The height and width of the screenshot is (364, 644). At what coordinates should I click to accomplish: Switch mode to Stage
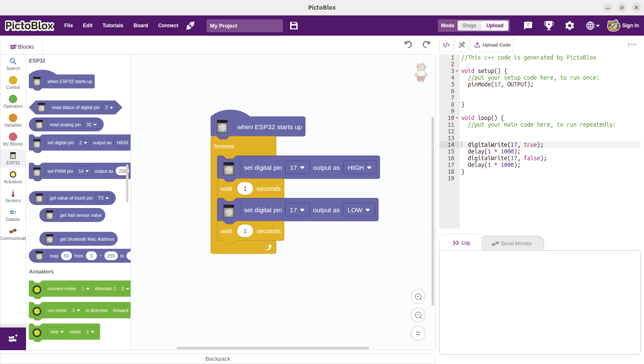(x=469, y=26)
